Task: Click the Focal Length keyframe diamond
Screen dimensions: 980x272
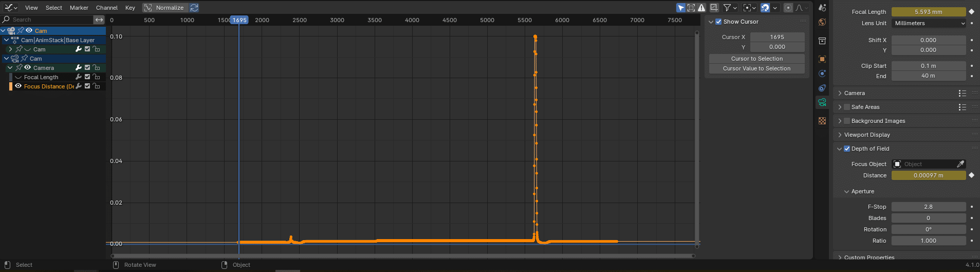Action: click(x=971, y=12)
